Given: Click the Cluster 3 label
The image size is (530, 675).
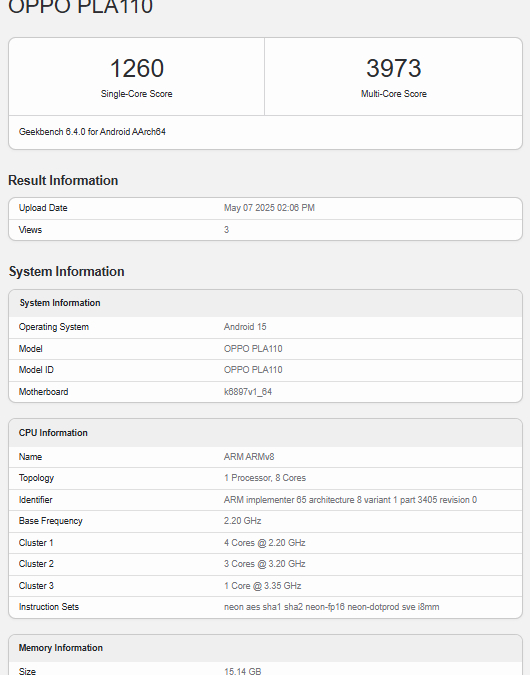Looking at the screenshot, I should [36, 586].
